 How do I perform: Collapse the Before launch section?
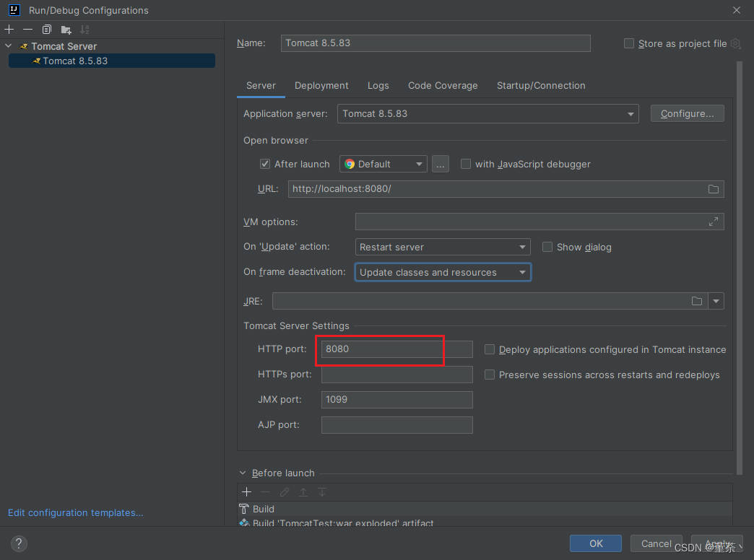pyautogui.click(x=243, y=473)
